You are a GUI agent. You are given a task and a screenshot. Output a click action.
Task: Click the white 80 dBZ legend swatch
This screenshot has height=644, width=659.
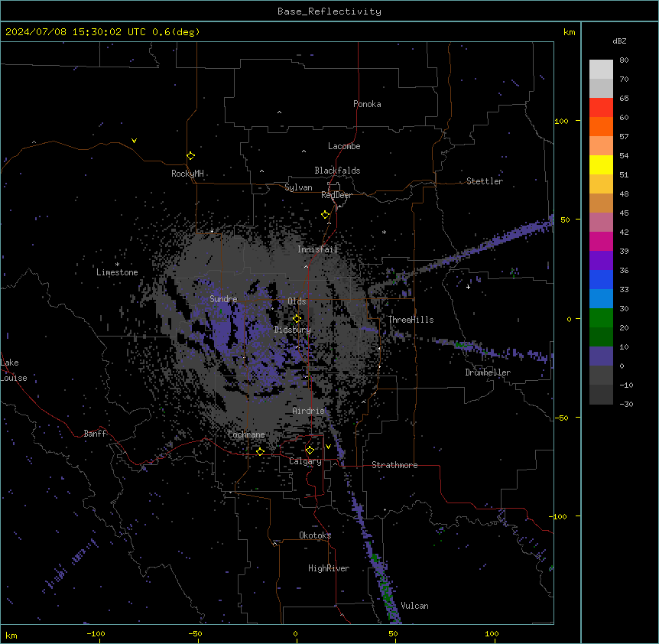[601, 70]
